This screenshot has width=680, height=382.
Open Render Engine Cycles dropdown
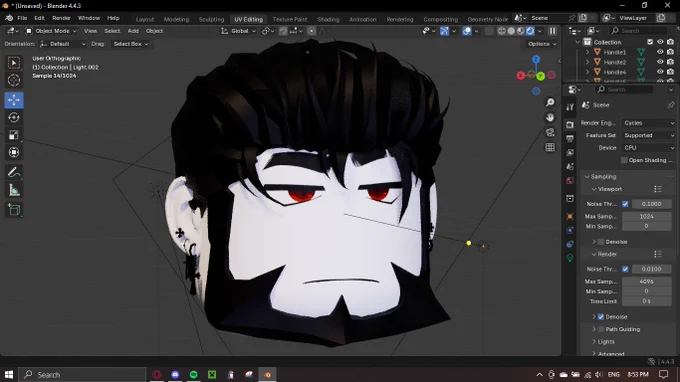649,123
